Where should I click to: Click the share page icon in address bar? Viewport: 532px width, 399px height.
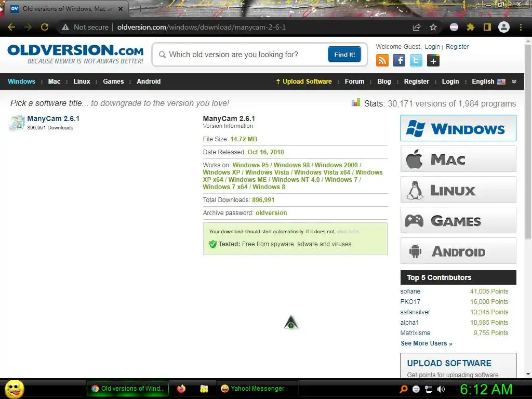coord(417,27)
